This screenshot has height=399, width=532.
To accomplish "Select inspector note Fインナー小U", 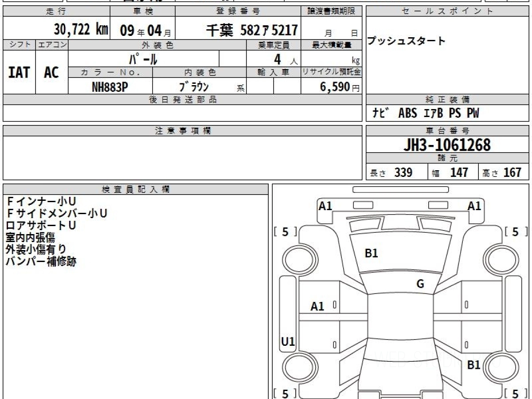I will tap(41, 202).
